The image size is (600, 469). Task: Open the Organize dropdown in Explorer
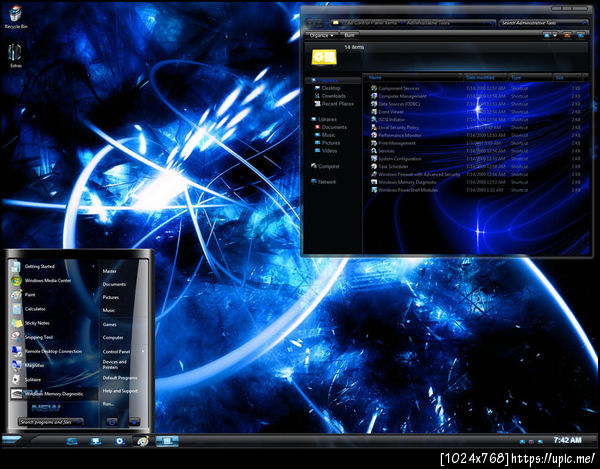point(321,36)
